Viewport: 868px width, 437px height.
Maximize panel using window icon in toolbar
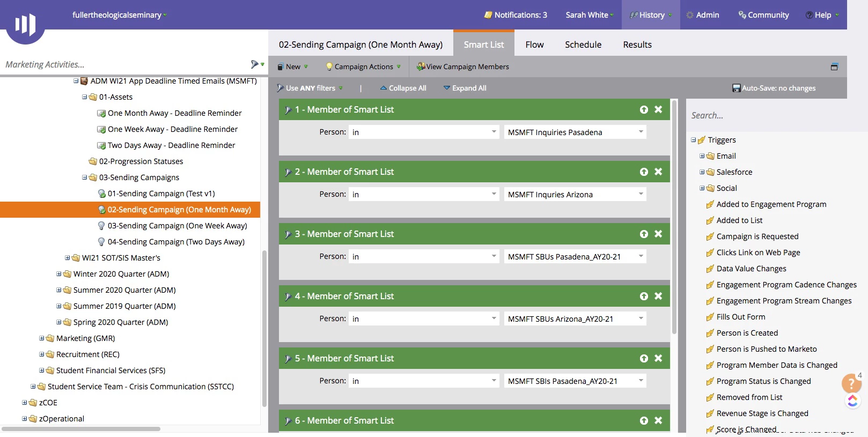pos(834,66)
